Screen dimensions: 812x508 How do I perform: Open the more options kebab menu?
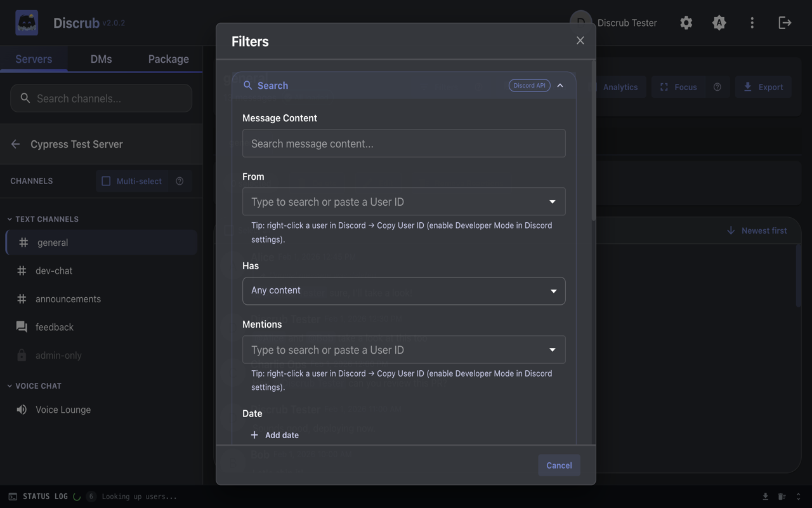[752, 23]
